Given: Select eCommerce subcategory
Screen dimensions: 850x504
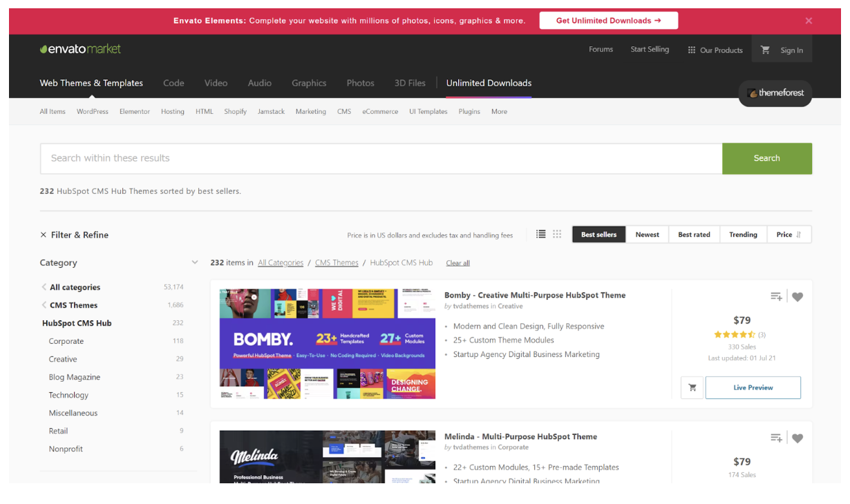Looking at the screenshot, I should point(380,111).
